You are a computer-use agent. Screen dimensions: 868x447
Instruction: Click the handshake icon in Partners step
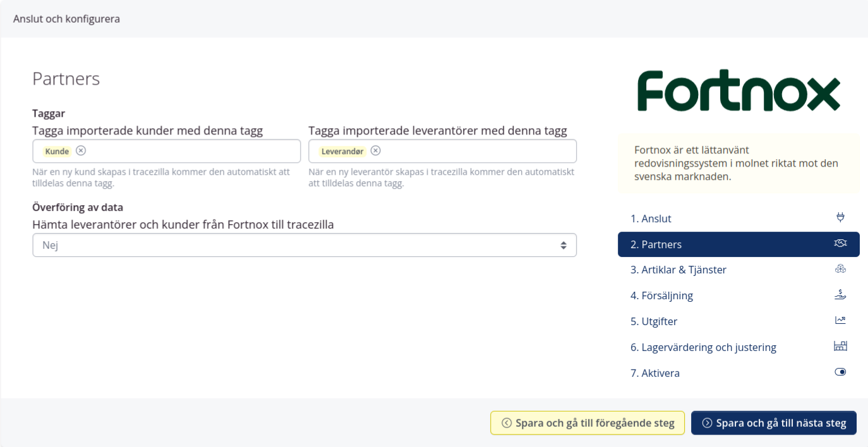point(840,244)
